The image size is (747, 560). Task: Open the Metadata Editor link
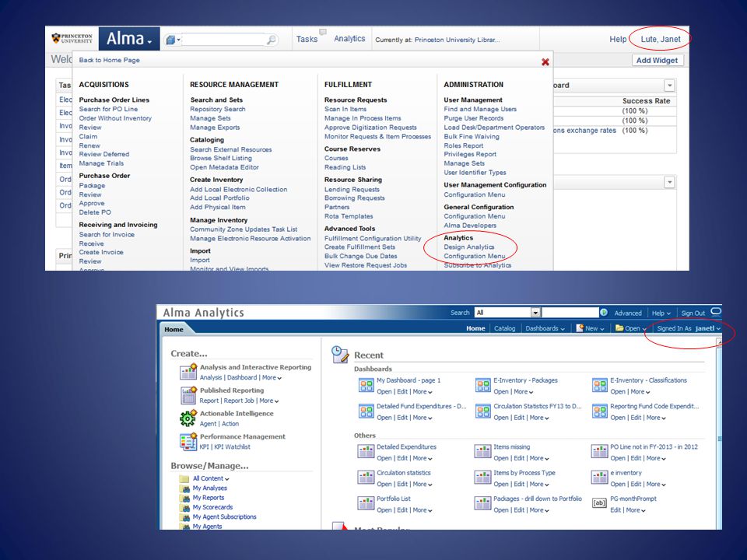[x=224, y=167]
